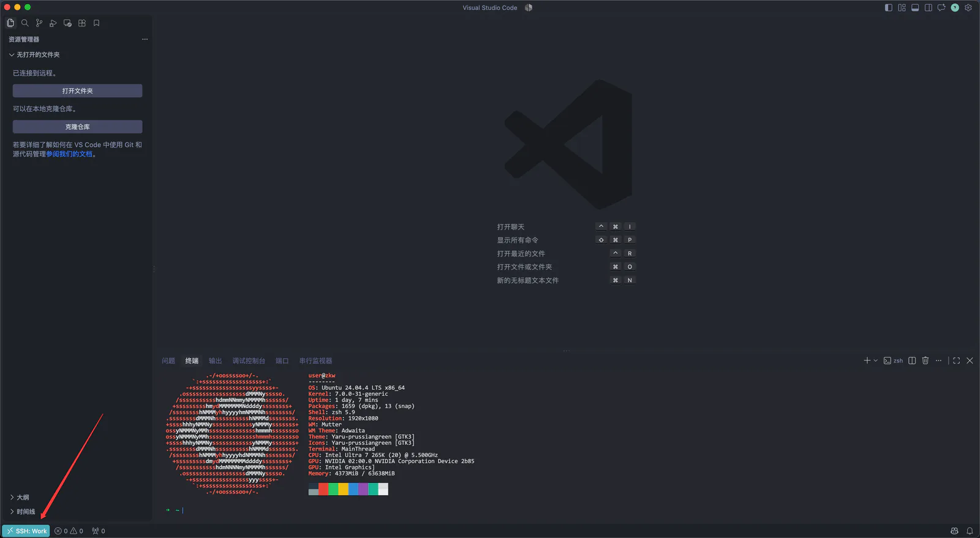Switch to the '串行监视器' serial monitor tab
980x538 pixels.
[315, 361]
